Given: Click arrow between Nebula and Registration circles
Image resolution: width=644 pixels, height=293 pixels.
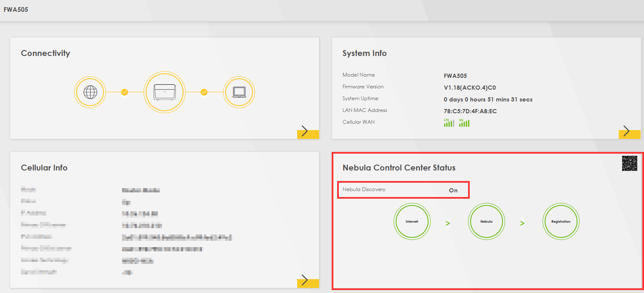Looking at the screenshot, I should (x=522, y=223).
